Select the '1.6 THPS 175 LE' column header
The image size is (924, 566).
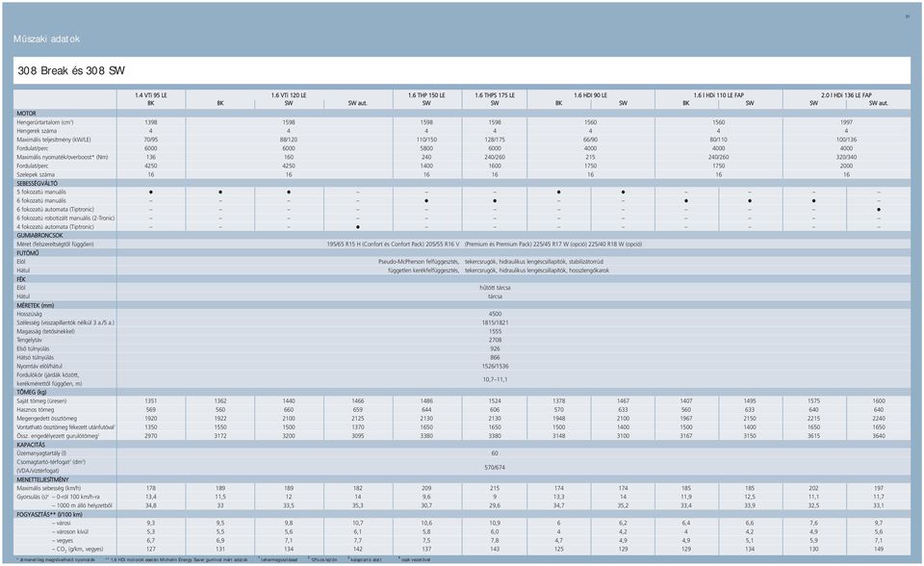[x=495, y=95]
